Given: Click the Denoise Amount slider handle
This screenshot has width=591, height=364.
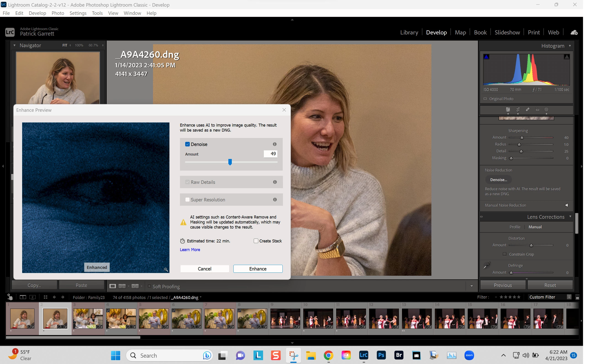Looking at the screenshot, I should click(x=230, y=162).
